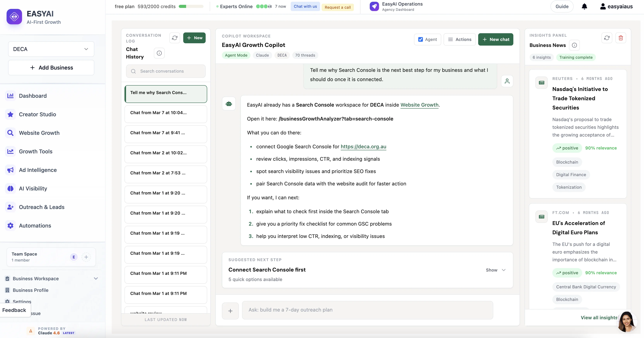Toggle the Agent checkbox

tap(421, 39)
